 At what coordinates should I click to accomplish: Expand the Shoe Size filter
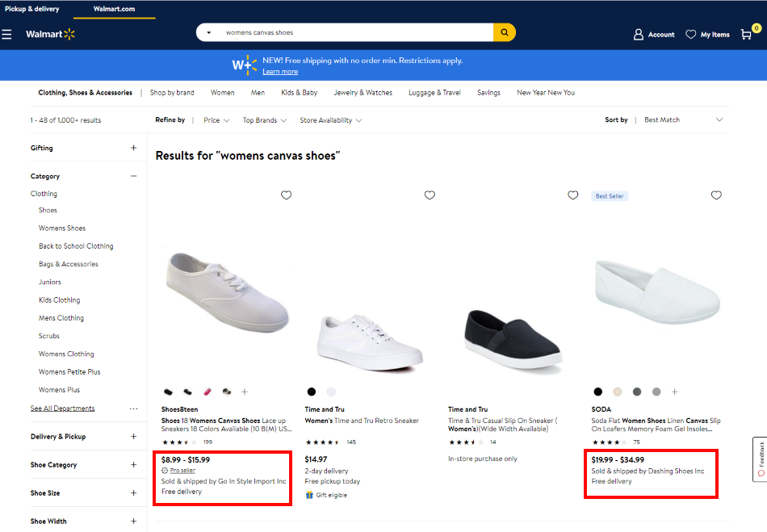[x=133, y=493]
